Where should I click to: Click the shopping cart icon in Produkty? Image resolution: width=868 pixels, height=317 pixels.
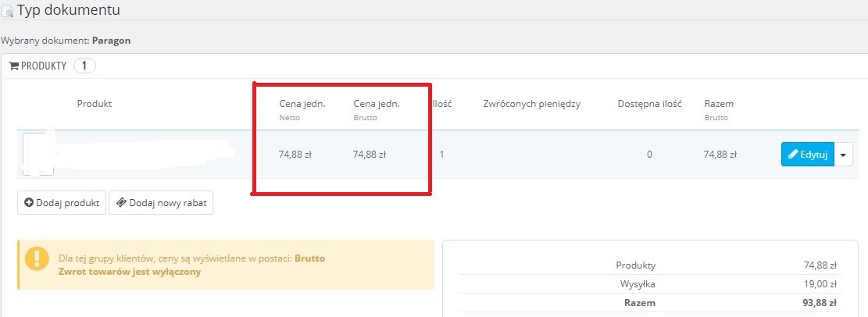pyautogui.click(x=13, y=66)
